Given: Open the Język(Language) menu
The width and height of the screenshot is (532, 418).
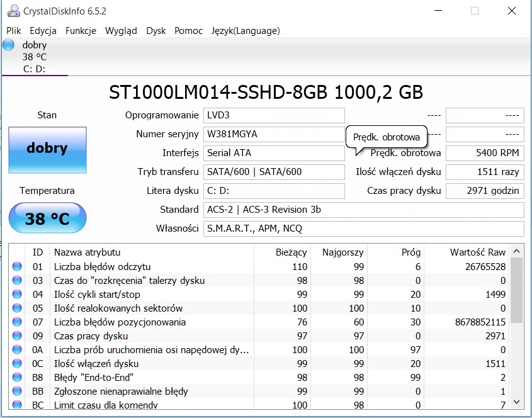Looking at the screenshot, I should [246, 31].
